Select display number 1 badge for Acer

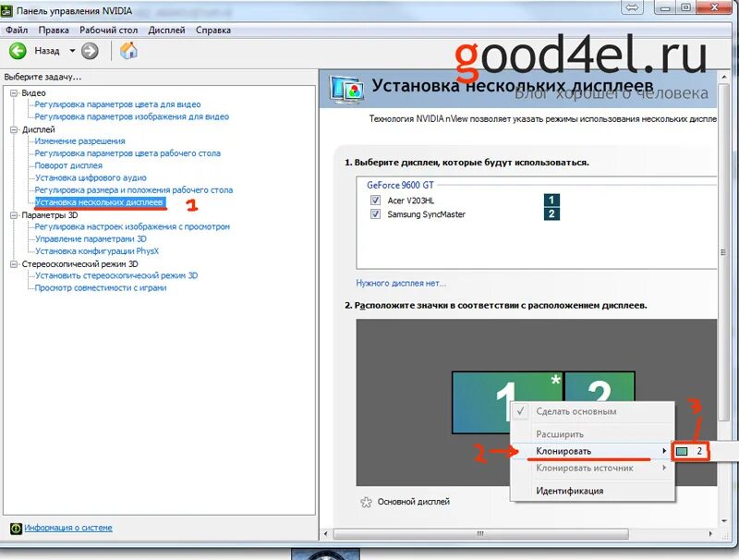pyautogui.click(x=551, y=200)
